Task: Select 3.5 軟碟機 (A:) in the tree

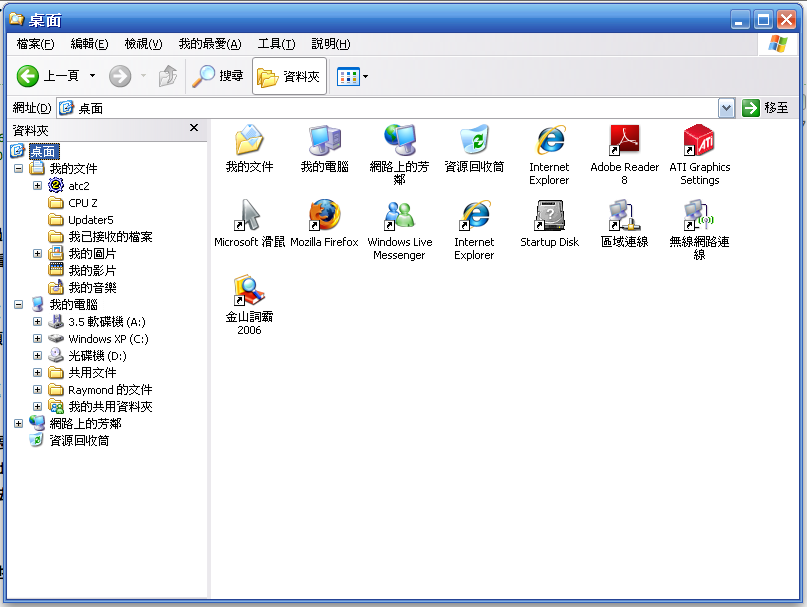Action: (107, 322)
